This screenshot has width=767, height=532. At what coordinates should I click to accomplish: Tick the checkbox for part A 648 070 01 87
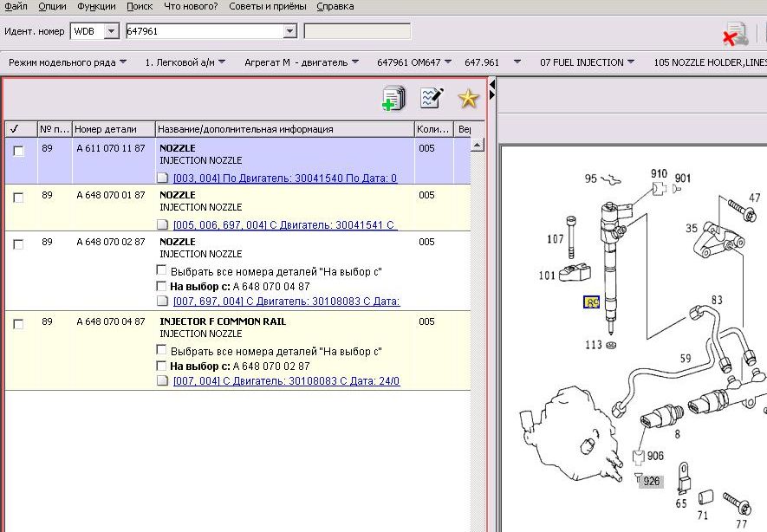19,198
